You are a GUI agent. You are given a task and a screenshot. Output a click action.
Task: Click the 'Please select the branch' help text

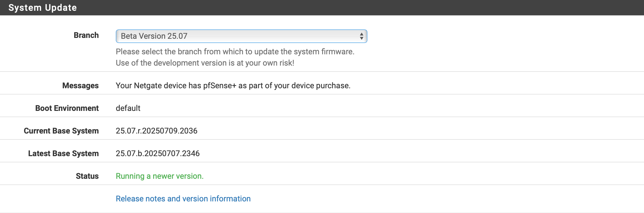click(235, 52)
